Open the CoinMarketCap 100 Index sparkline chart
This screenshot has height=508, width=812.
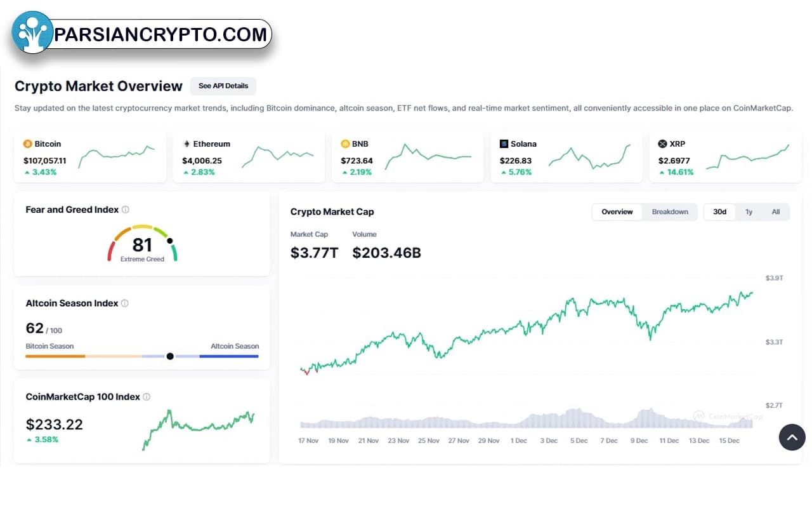[x=199, y=430]
